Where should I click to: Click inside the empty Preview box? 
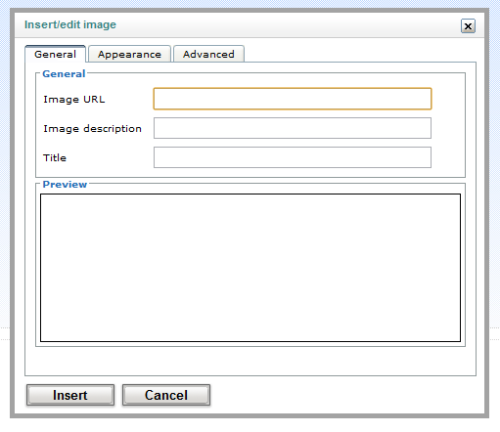click(x=250, y=268)
